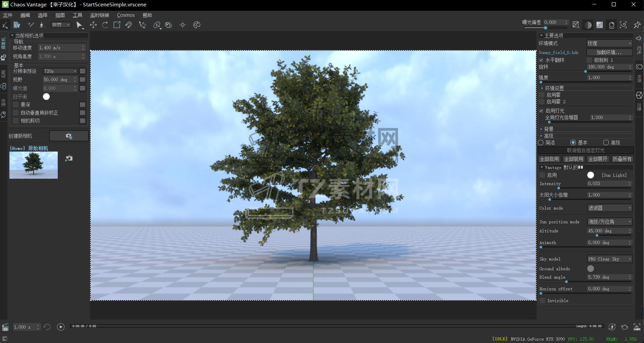
Task: Click the mouse speed lines icon
Action: (x=169, y=25)
